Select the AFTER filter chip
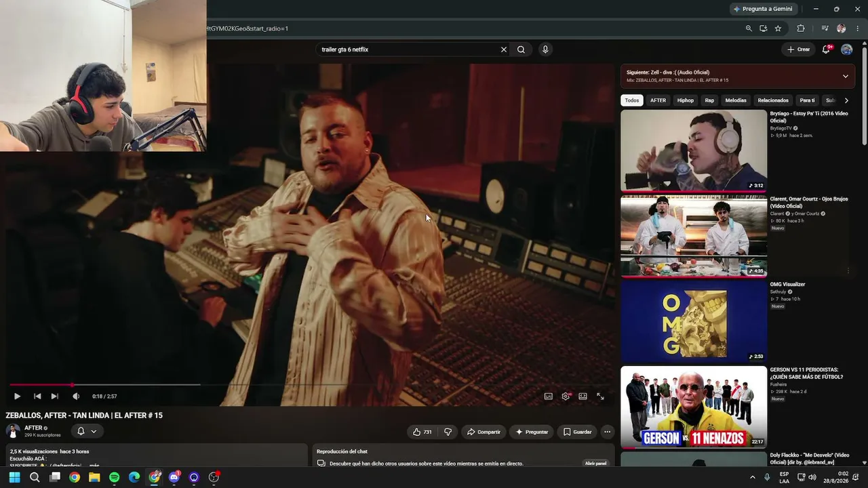Image resolution: width=868 pixels, height=488 pixels. pyautogui.click(x=658, y=100)
